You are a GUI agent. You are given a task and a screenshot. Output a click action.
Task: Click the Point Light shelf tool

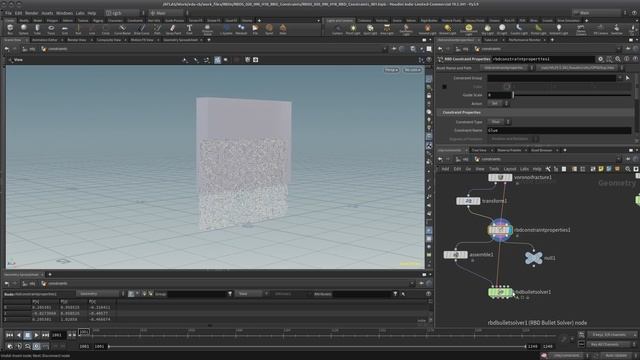353,29
